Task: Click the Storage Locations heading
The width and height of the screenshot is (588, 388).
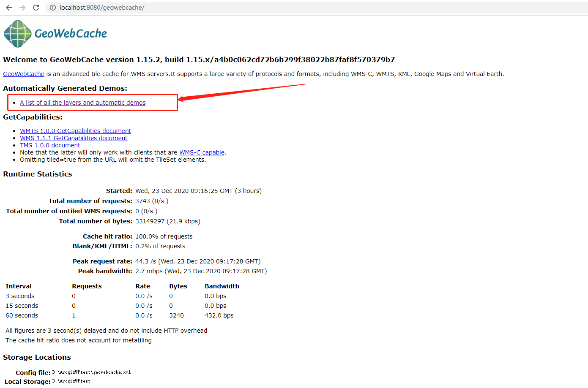Action: click(x=37, y=357)
